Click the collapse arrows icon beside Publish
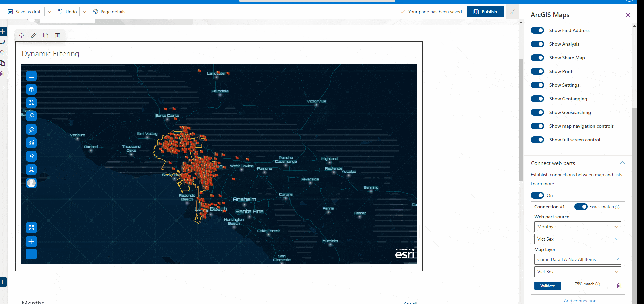Viewport: 644px width, 304px height. (x=513, y=12)
